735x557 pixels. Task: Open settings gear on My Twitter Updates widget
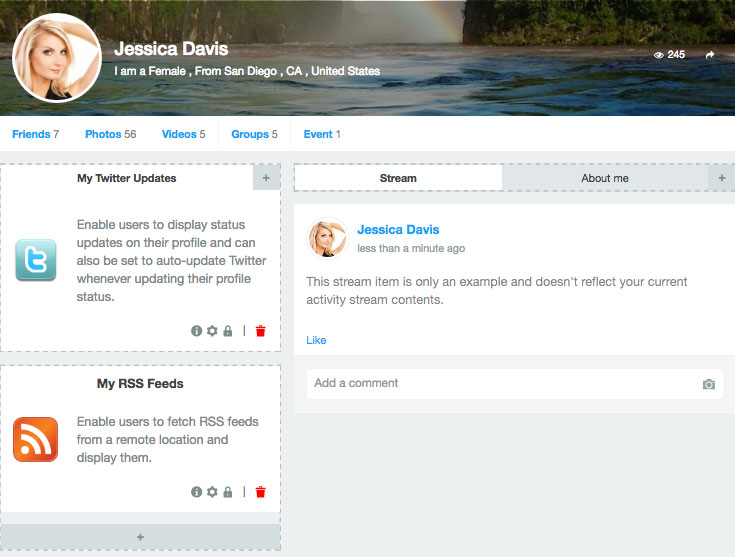pyautogui.click(x=212, y=331)
